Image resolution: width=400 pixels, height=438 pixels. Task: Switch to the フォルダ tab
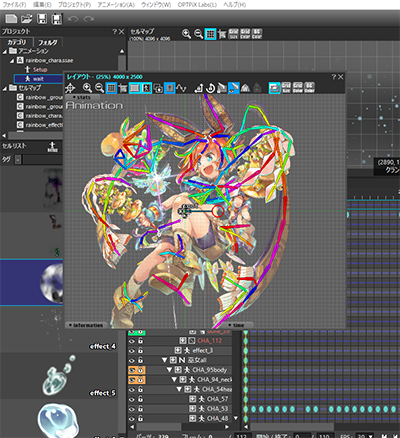pyautogui.click(x=48, y=42)
